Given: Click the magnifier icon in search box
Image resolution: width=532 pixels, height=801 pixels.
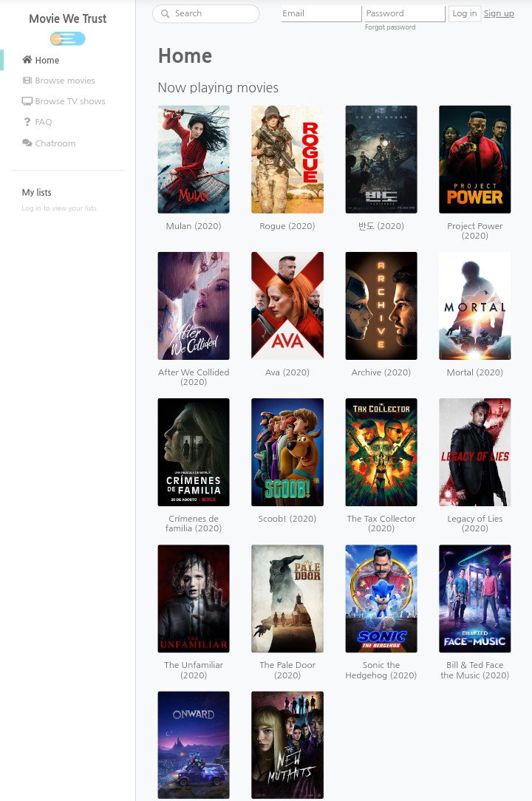Looking at the screenshot, I should pos(165,14).
